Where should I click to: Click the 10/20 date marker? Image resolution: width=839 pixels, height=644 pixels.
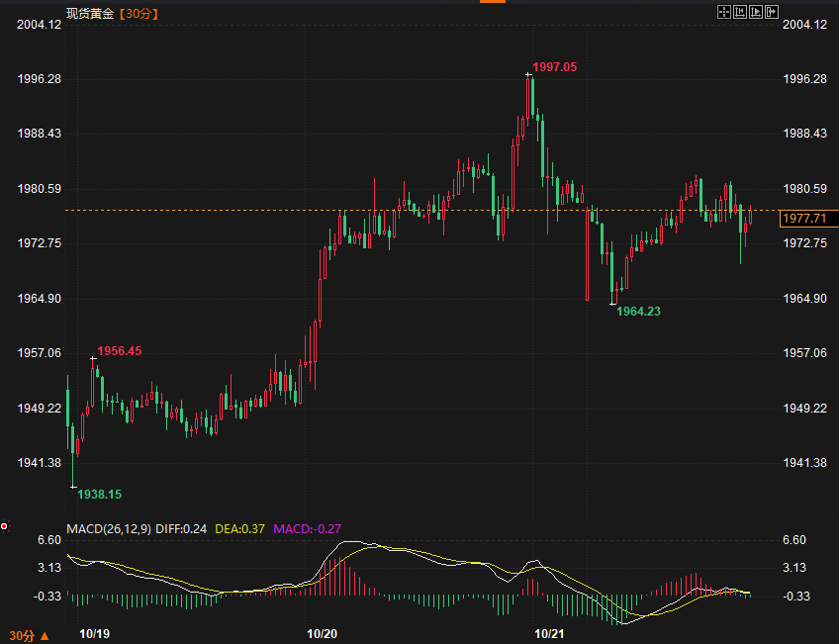point(322,634)
